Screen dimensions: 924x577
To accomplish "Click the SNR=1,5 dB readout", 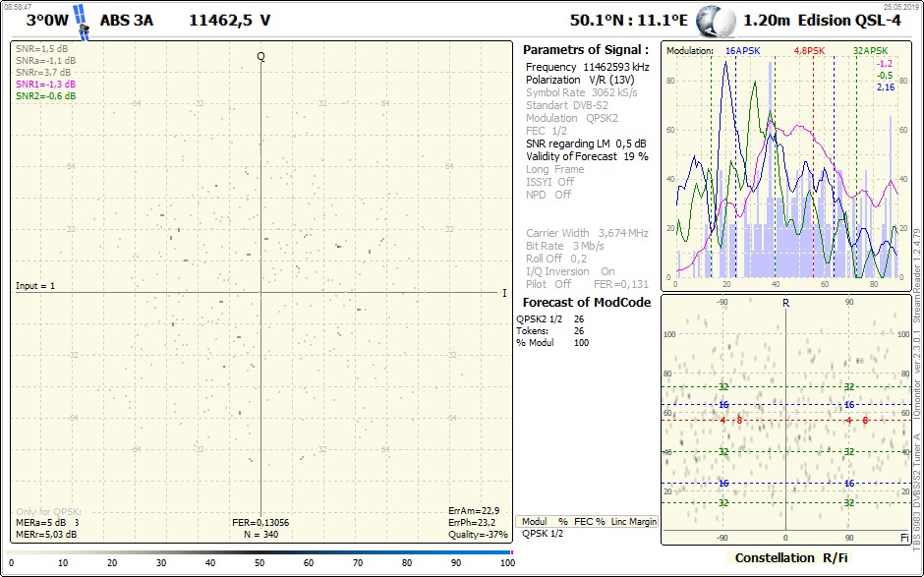I will 42,49.
